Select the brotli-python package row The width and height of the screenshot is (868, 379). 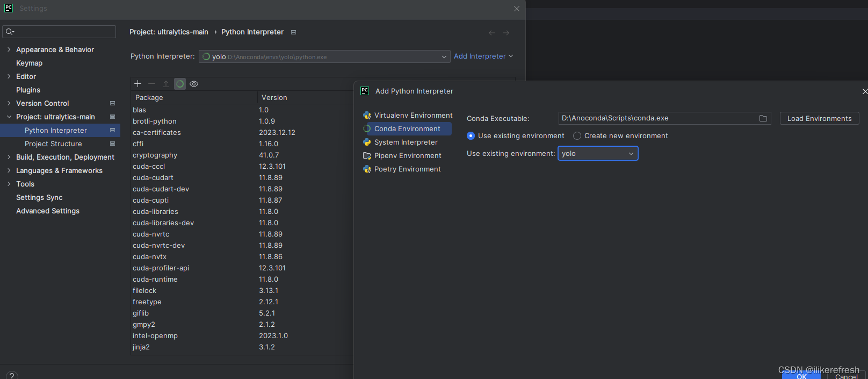pyautogui.click(x=242, y=121)
